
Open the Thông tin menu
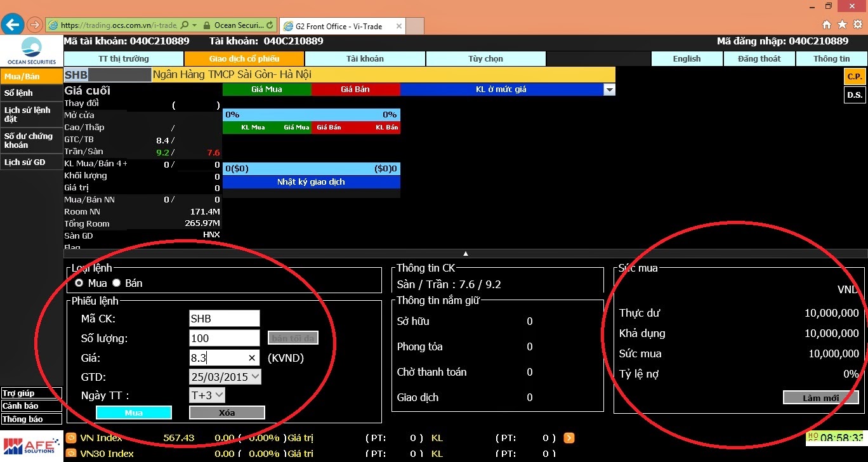(831, 58)
